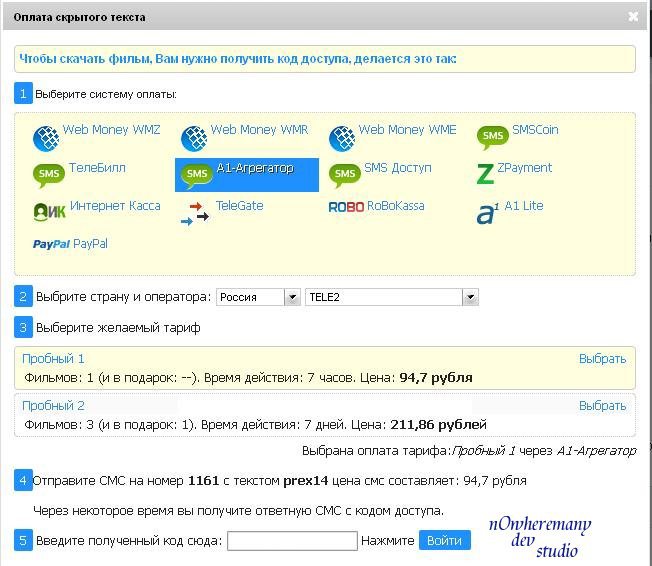Click the Web Money WME globe icon
This screenshot has width=652, height=566.
(x=342, y=138)
